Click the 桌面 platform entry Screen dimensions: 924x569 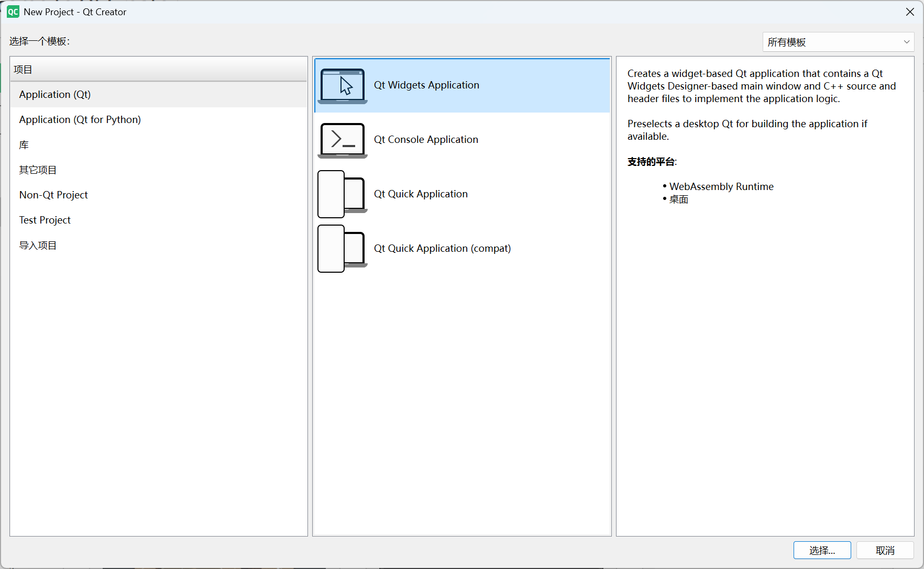point(679,199)
